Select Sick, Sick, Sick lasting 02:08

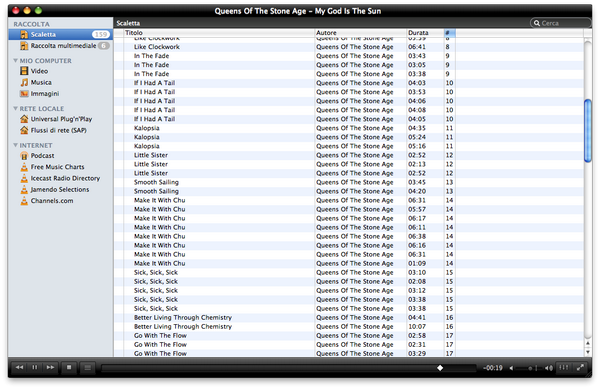tap(349, 282)
